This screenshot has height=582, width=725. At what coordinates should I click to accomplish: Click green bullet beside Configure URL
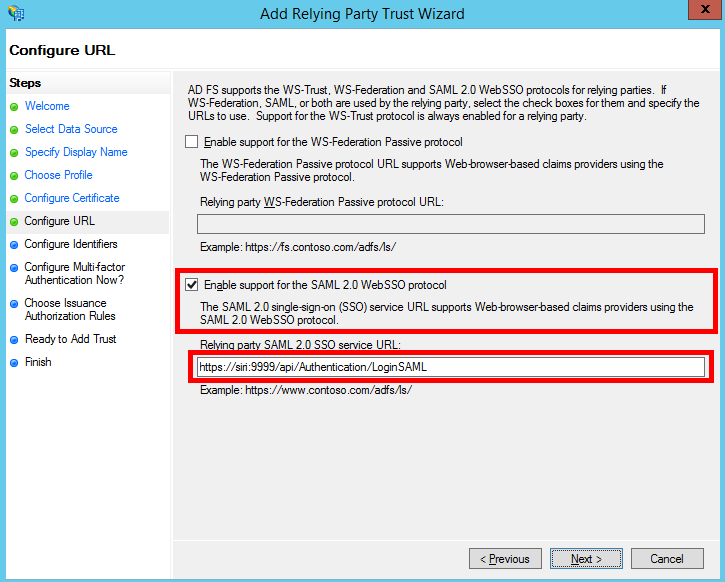(x=14, y=221)
